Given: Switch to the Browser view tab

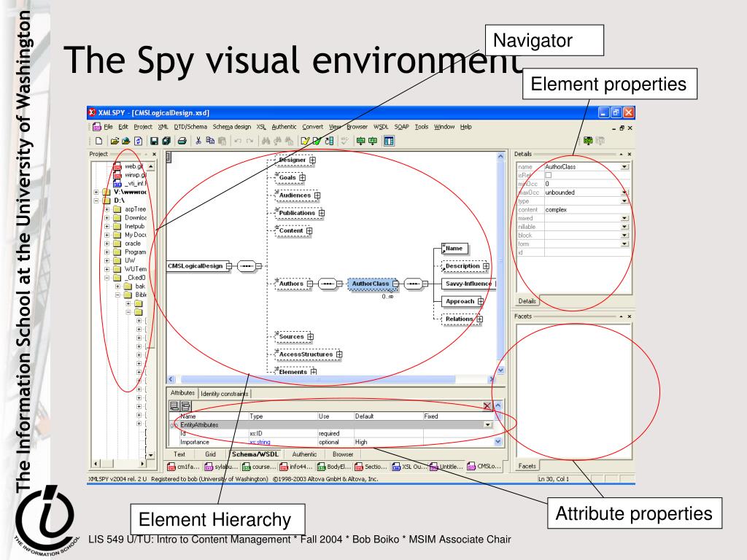Looking at the screenshot, I should pos(343,454).
